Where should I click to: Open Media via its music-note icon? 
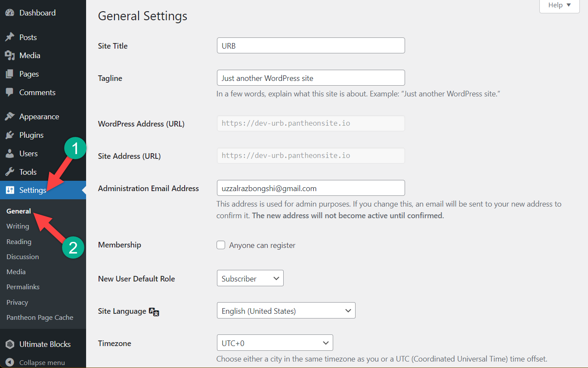(9, 55)
